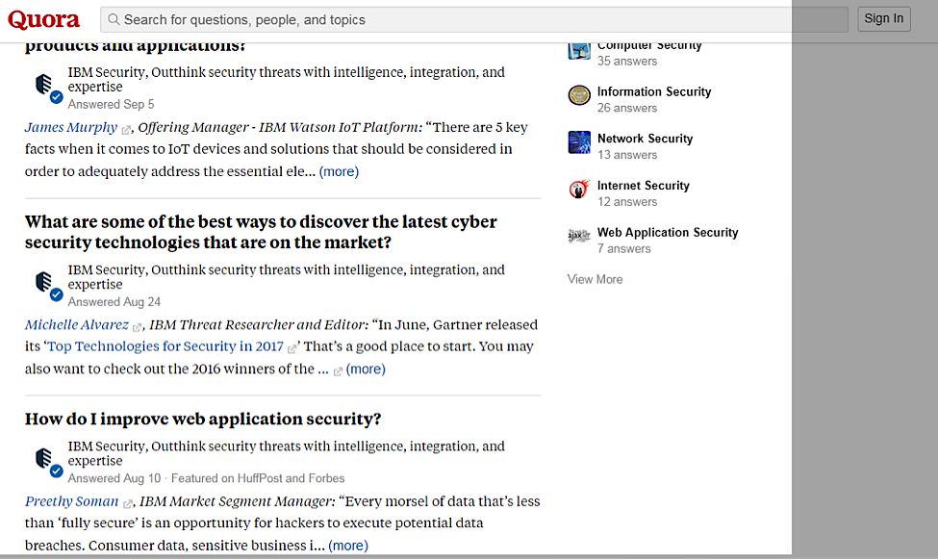
Task: Click the Quora logo
Action: pyautogui.click(x=43, y=20)
